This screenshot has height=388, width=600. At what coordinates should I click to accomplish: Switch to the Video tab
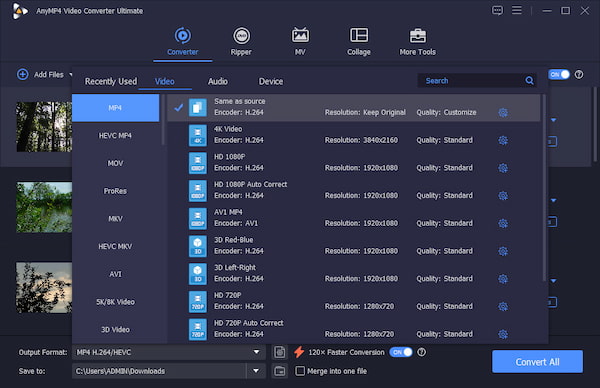pyautogui.click(x=165, y=82)
